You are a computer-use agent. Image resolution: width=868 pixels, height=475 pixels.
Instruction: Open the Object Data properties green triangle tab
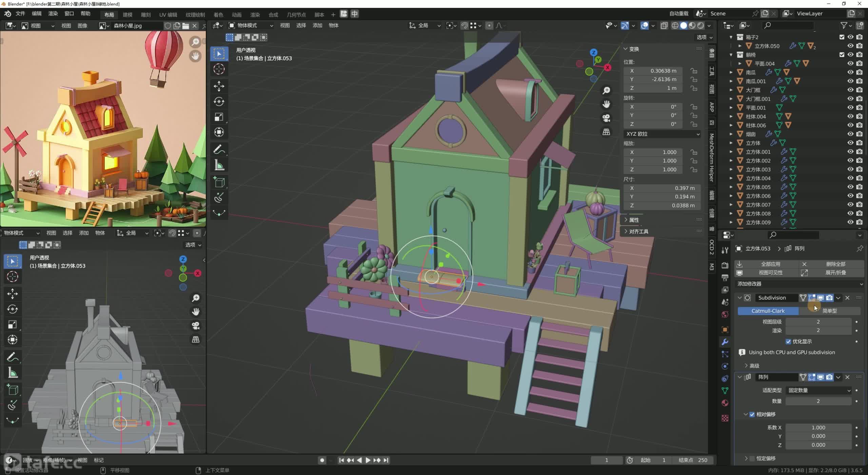[x=725, y=391]
